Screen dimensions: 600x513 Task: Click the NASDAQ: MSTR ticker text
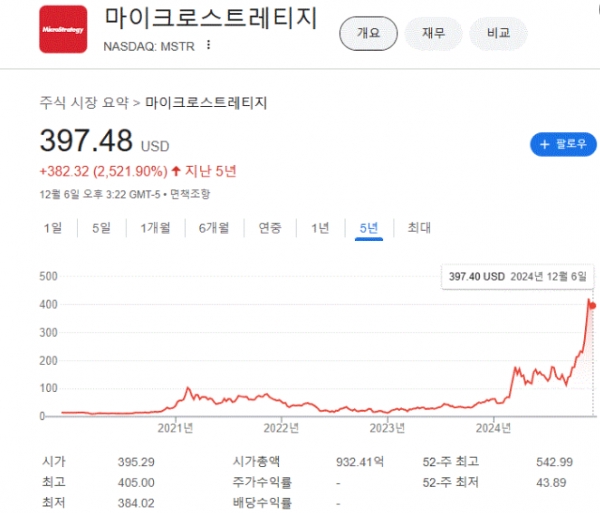(149, 46)
